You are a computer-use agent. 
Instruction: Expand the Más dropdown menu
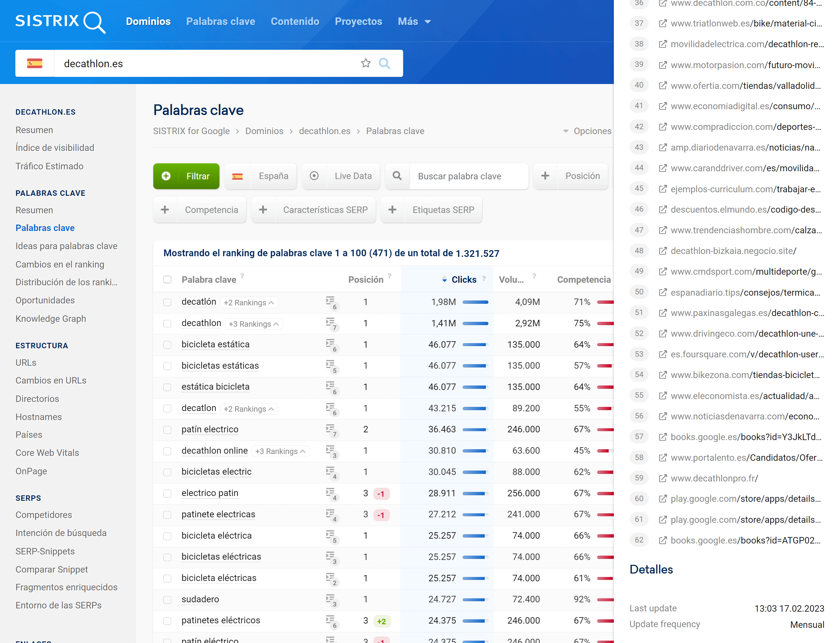[x=414, y=21]
